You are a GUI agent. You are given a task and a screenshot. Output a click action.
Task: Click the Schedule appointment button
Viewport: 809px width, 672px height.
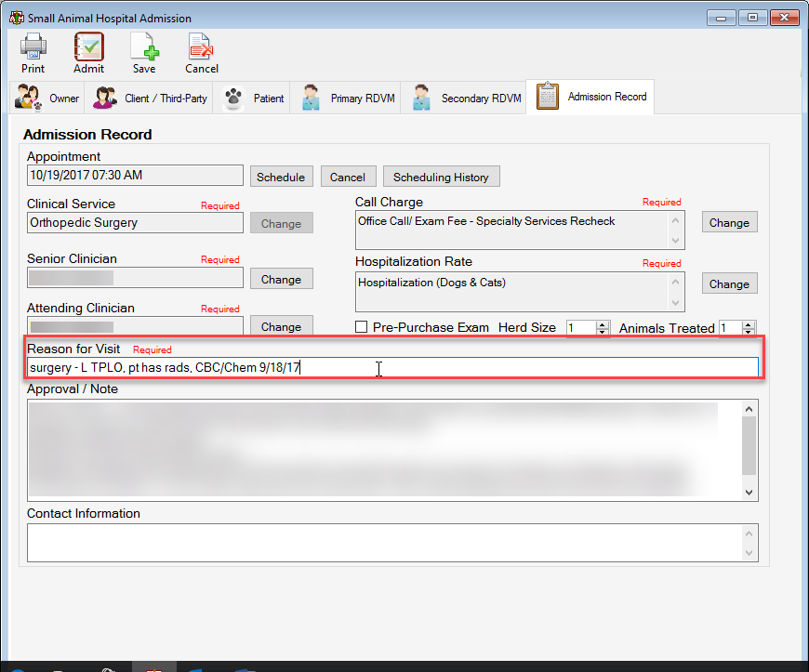[281, 177]
